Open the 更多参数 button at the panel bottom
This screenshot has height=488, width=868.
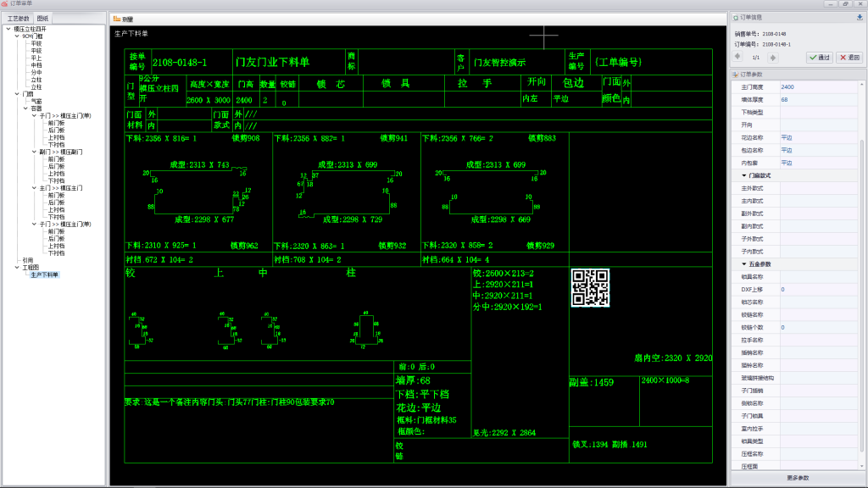[797, 478]
